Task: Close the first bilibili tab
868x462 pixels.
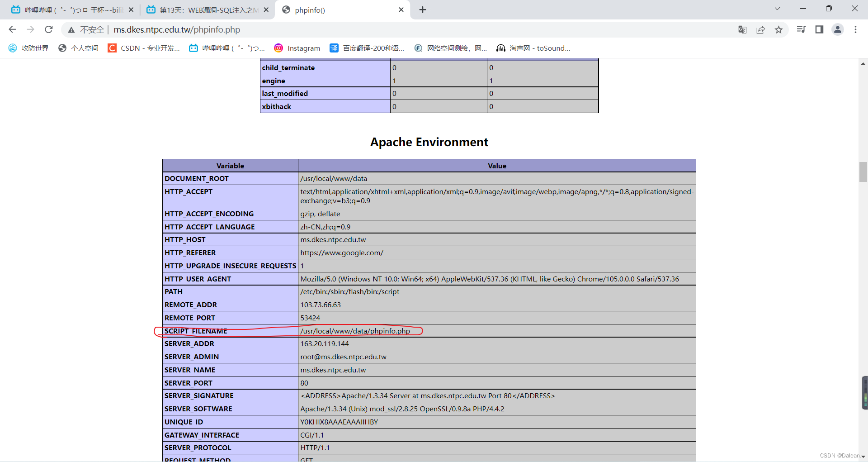Action: coord(131,10)
